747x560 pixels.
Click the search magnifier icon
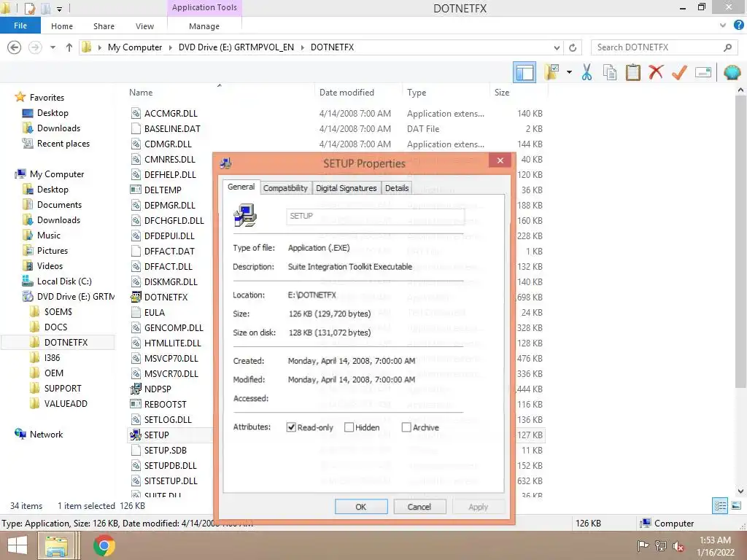pyautogui.click(x=727, y=47)
